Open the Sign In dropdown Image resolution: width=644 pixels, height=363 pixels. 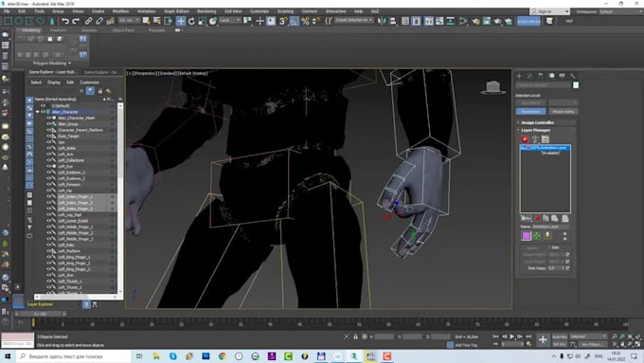click(550, 12)
